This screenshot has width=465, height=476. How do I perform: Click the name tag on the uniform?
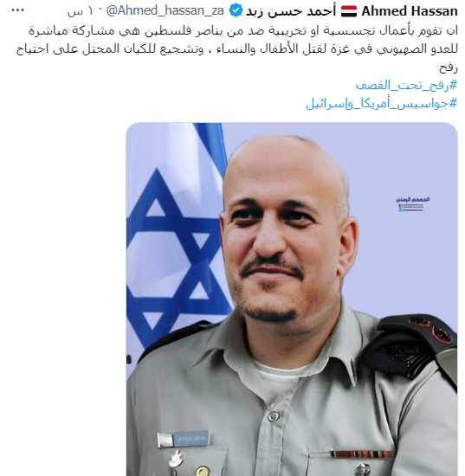(184, 439)
